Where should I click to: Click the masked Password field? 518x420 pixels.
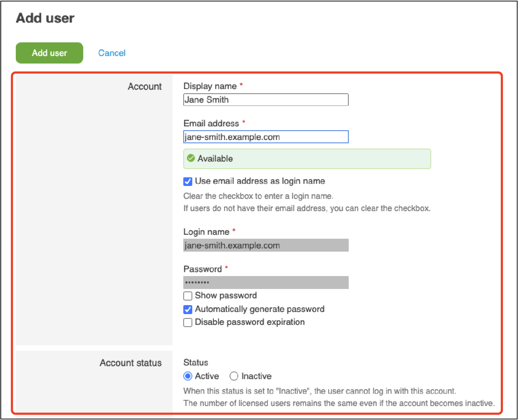tap(265, 283)
